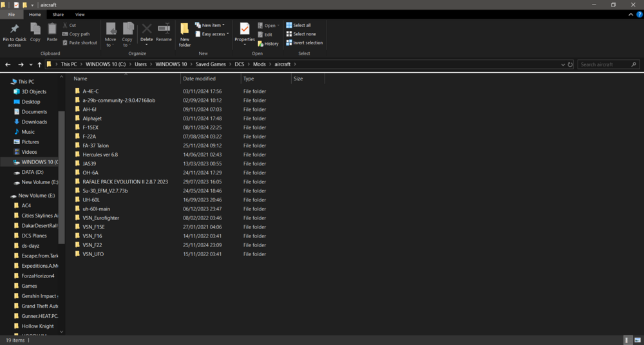Click the Delete X icon
The width and height of the screenshot is (644, 345).
coord(147,29)
